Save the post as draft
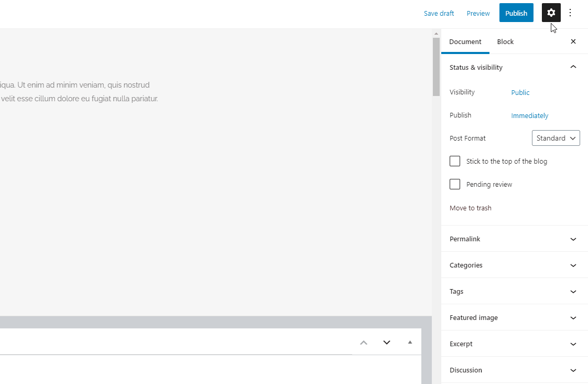Image resolution: width=588 pixels, height=384 pixels. [x=439, y=13]
